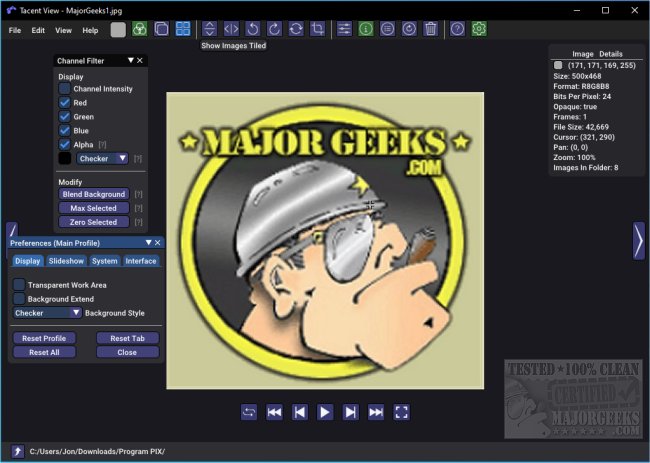
Task: Uncheck the Red channel checkbox
Action: (65, 103)
